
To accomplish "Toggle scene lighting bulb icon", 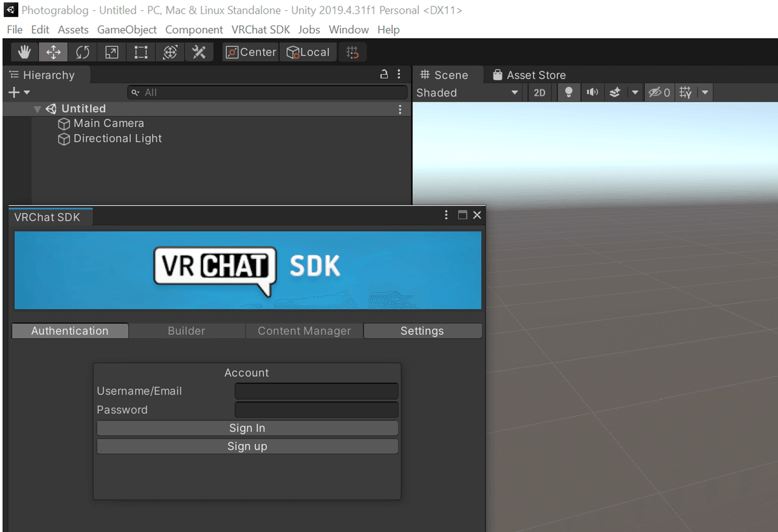I will (x=569, y=93).
